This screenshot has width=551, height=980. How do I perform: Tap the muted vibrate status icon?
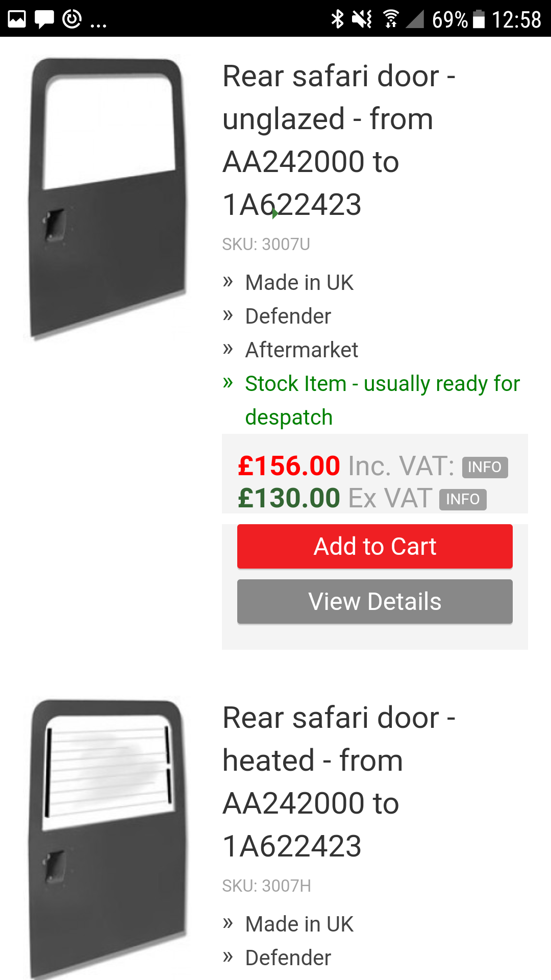362,19
